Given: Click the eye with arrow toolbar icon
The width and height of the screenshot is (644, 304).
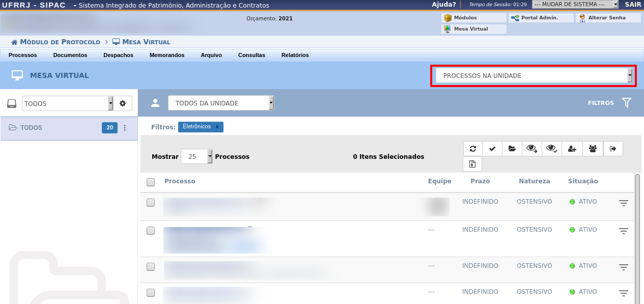Looking at the screenshot, I should click(532, 149).
